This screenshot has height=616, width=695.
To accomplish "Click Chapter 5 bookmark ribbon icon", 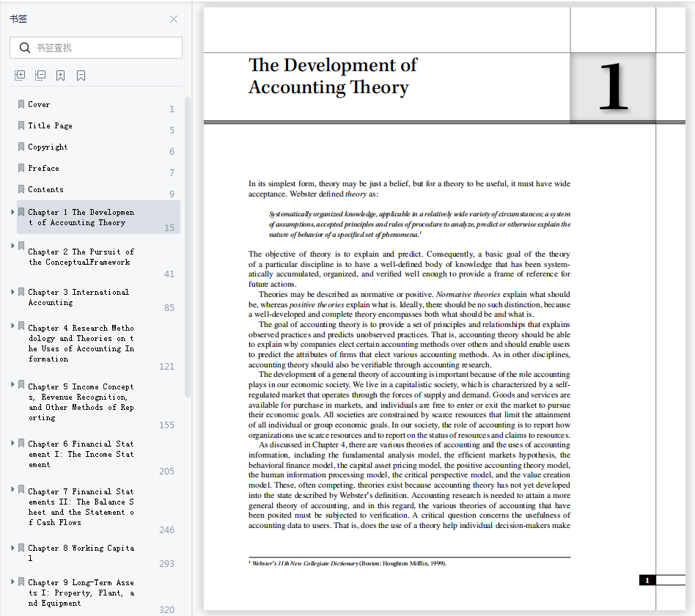I will coord(21,384).
